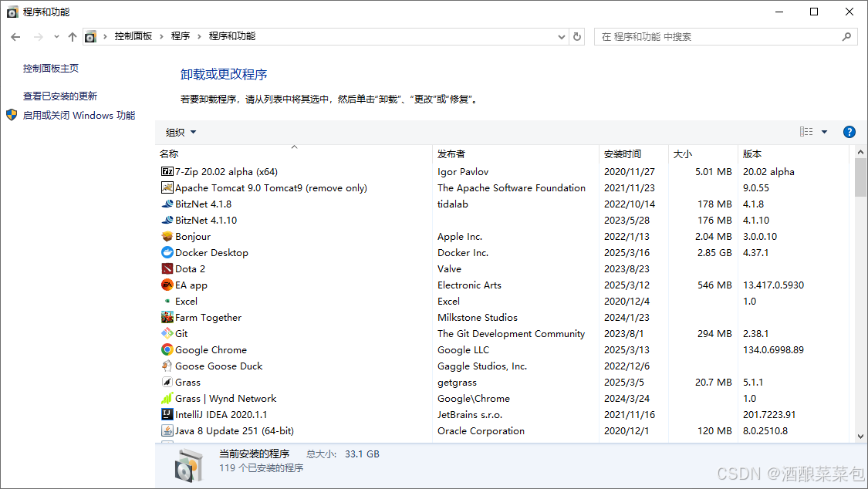868x489 pixels.
Task: Open recent locations dropdown arrow
Action: (56, 37)
